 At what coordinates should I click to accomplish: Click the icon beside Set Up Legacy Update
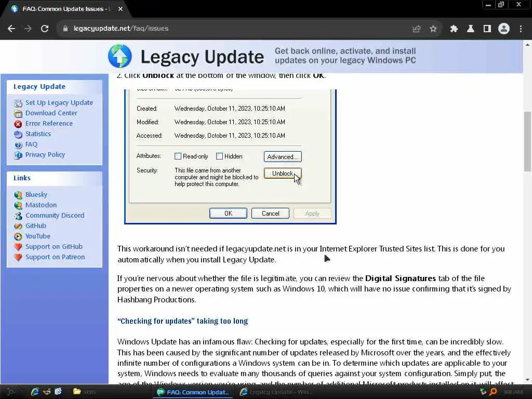tap(18, 103)
